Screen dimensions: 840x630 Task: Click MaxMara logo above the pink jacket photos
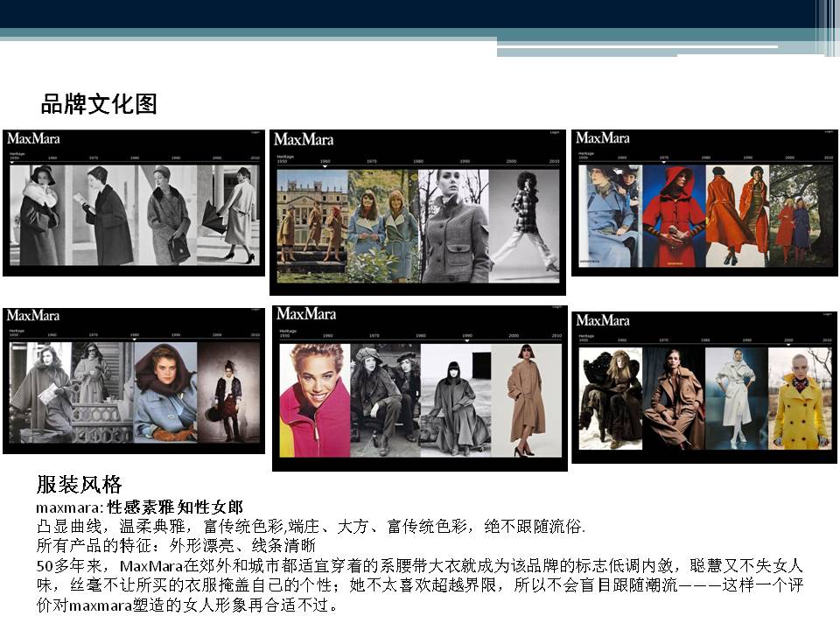coord(306,314)
